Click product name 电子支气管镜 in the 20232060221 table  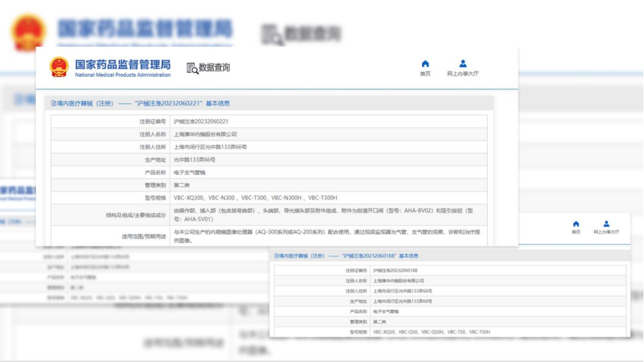coord(189,172)
